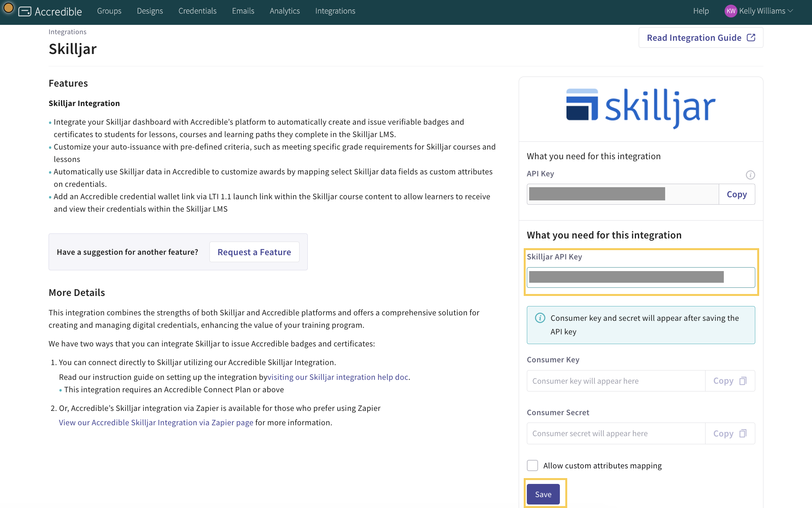
Task: Click the Consumer secret will appear here field
Action: pyautogui.click(x=616, y=433)
